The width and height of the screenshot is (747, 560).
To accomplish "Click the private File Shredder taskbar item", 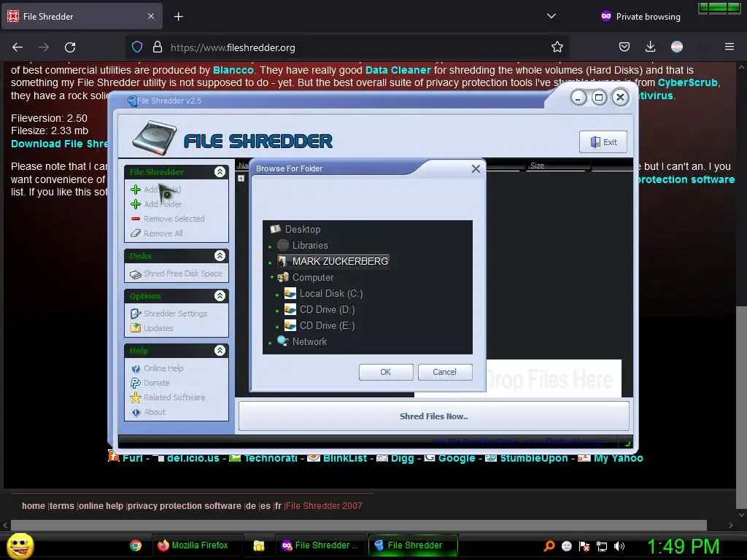I will 320,545.
